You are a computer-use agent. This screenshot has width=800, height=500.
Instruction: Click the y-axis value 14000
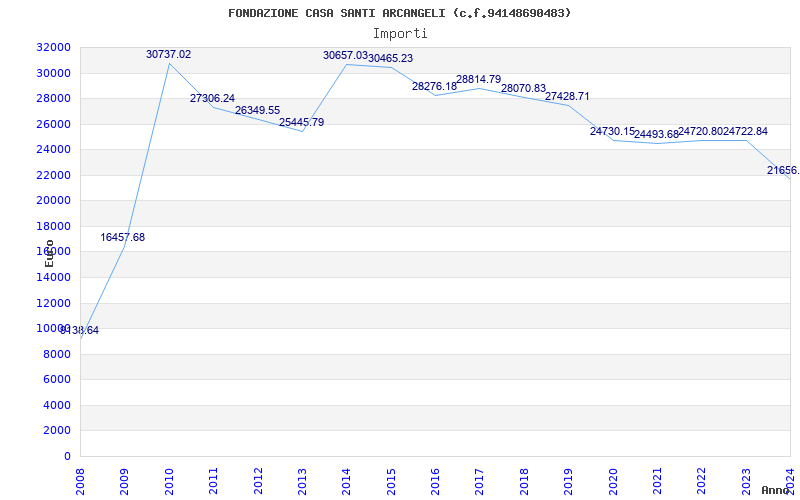tap(54, 278)
